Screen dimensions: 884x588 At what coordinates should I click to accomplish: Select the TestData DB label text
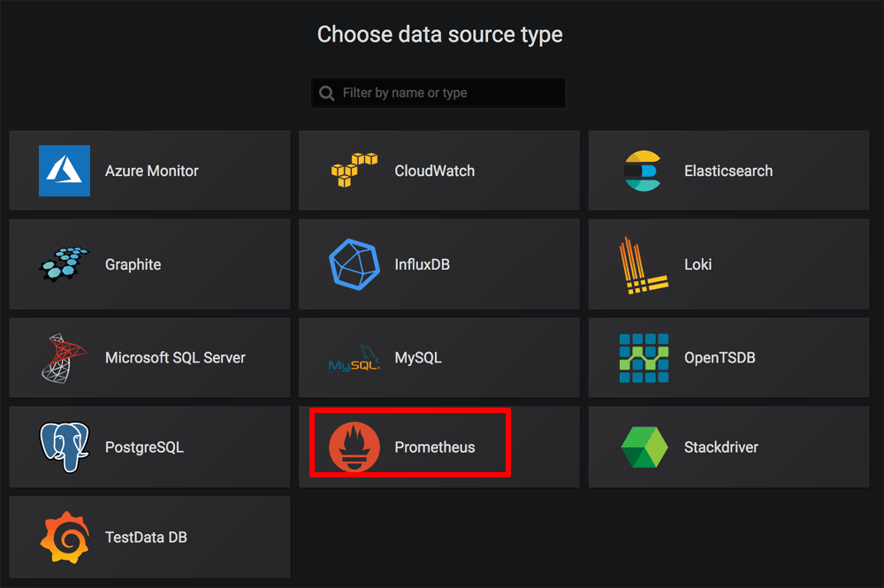pyautogui.click(x=146, y=537)
